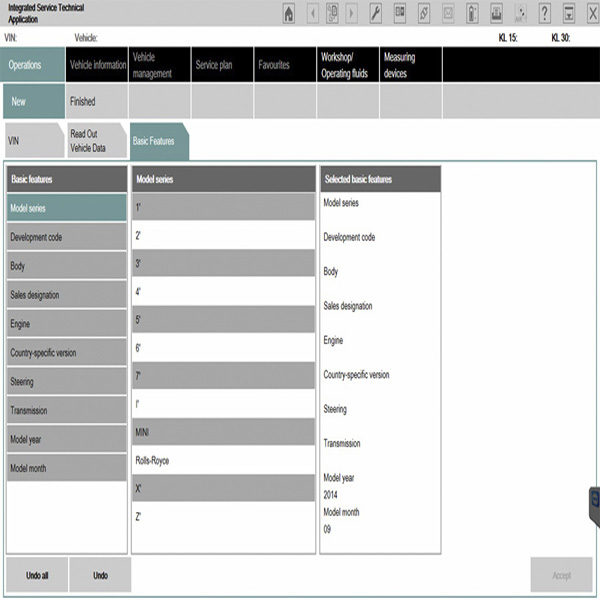
Task: Open the Read Out Vehicle Data tab
Action: click(x=96, y=142)
